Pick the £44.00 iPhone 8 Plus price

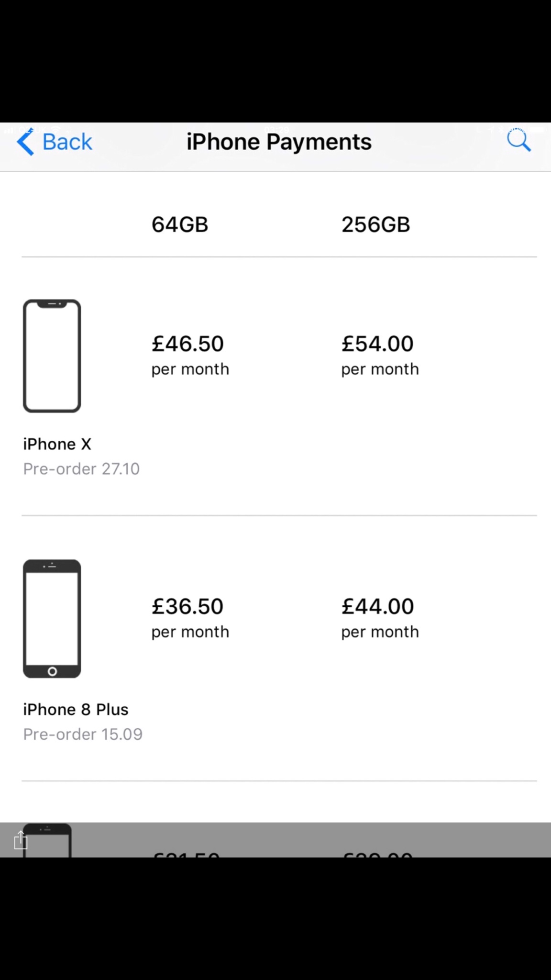coord(377,606)
